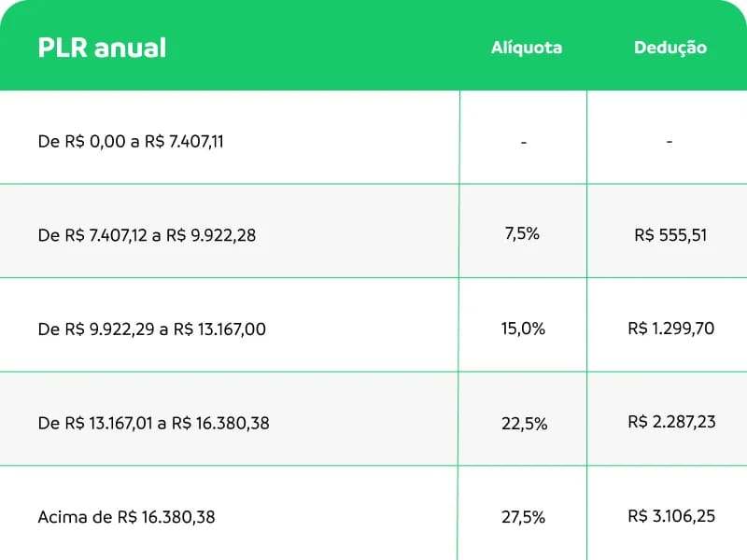The width and height of the screenshot is (747, 560).
Task: Click the range De R$ 0,00 a R$ 7.407,11
Action: click(131, 142)
